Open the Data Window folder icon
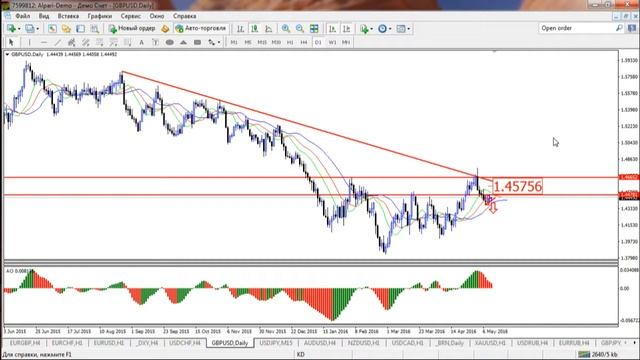The width and height of the screenshot is (640, 360). [x=66, y=29]
